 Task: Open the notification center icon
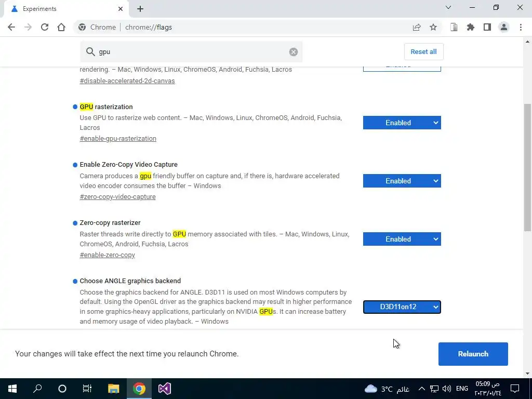pyautogui.click(x=515, y=389)
